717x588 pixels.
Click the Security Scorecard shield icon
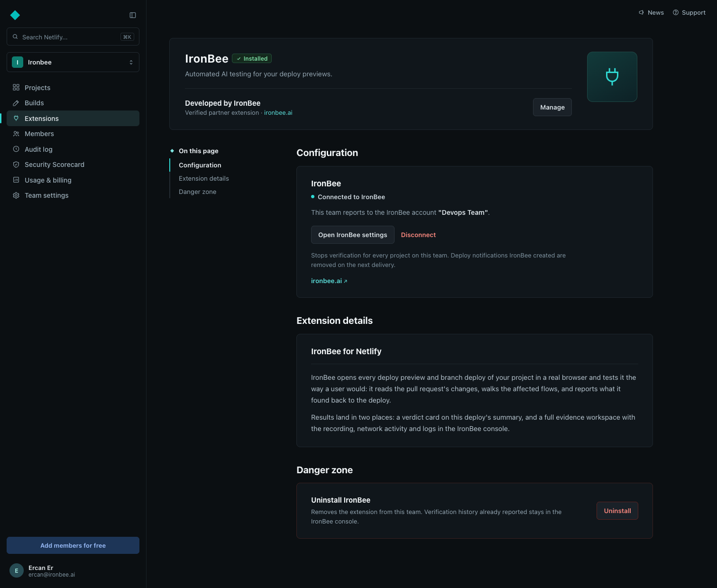(x=16, y=165)
